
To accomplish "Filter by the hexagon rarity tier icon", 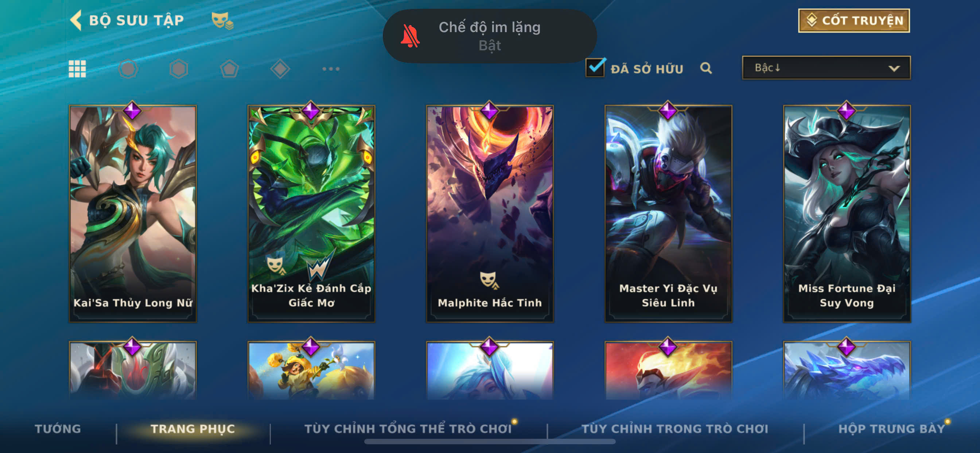I will point(178,69).
